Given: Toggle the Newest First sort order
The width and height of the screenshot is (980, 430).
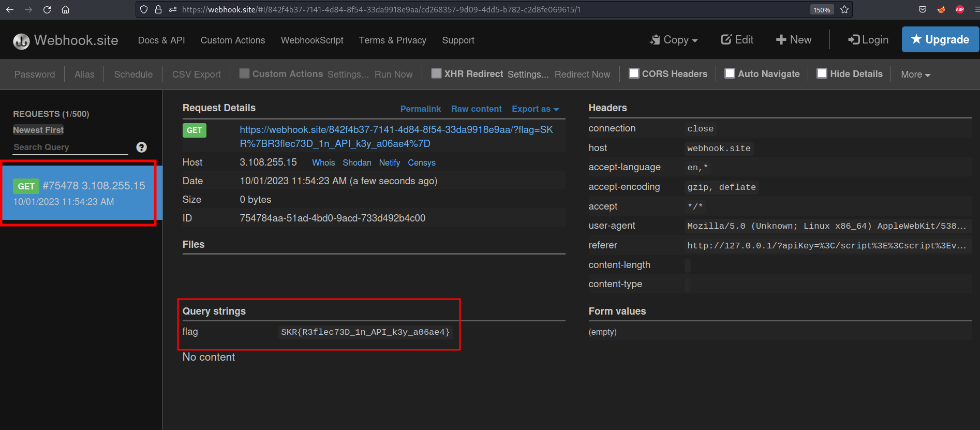Looking at the screenshot, I should pos(38,130).
